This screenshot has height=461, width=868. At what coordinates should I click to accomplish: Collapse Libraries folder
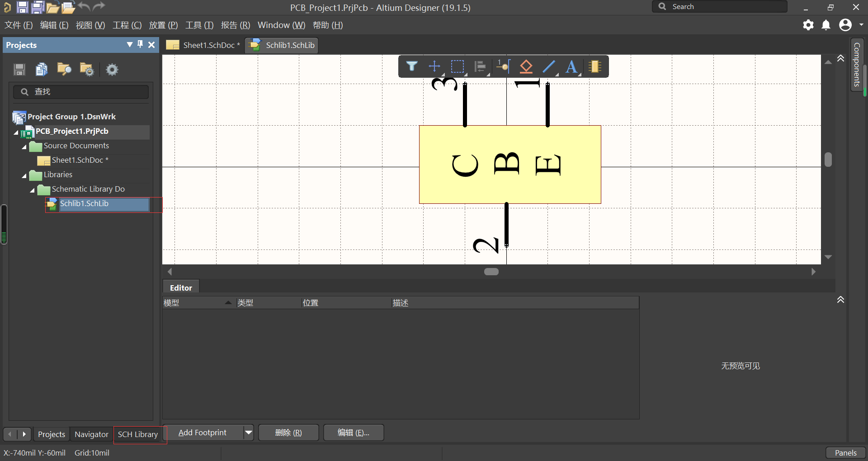click(x=24, y=176)
